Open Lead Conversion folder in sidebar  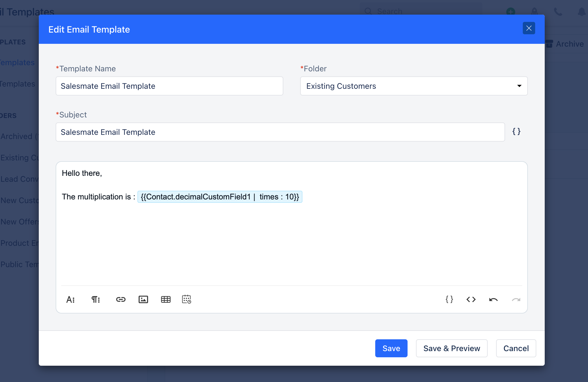pyautogui.click(x=19, y=179)
